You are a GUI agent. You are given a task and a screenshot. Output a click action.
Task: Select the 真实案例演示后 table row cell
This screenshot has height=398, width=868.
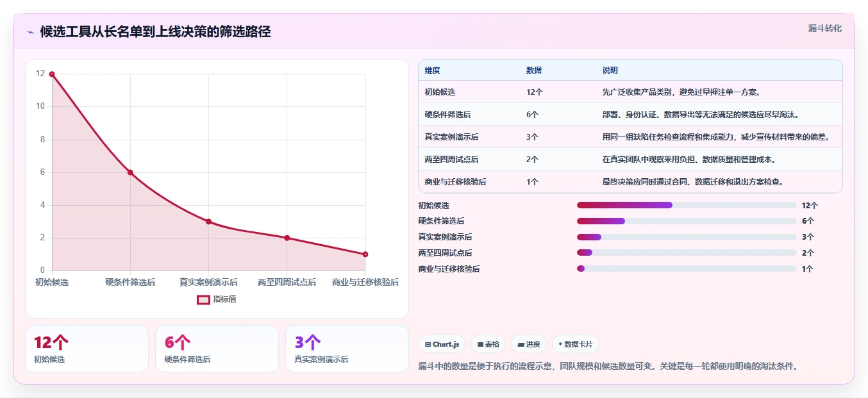click(451, 137)
